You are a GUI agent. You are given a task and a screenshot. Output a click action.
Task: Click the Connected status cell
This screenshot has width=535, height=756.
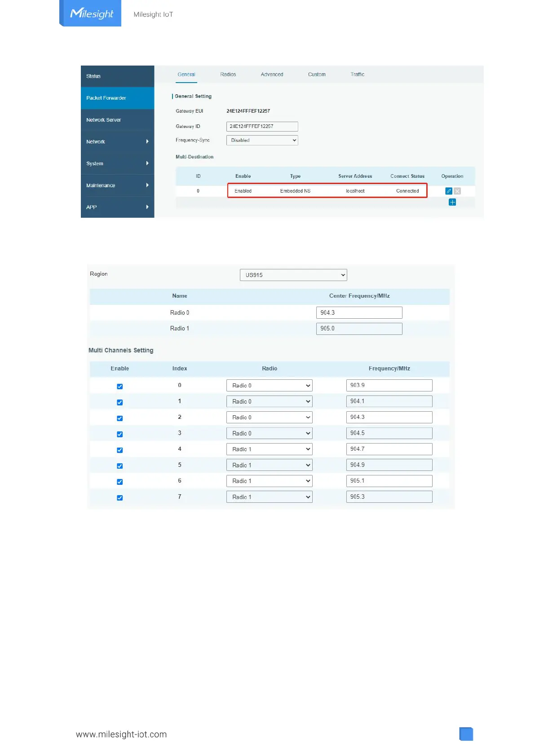pos(407,191)
